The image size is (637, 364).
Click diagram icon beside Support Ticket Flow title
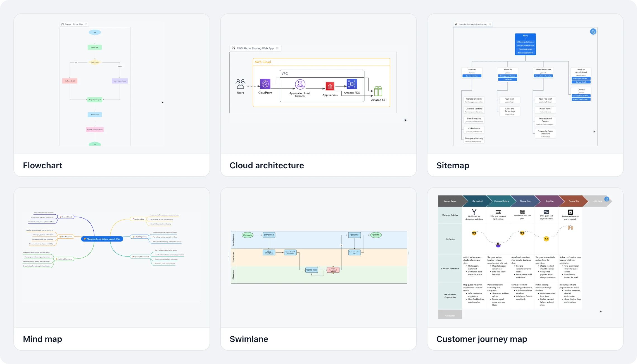click(62, 24)
